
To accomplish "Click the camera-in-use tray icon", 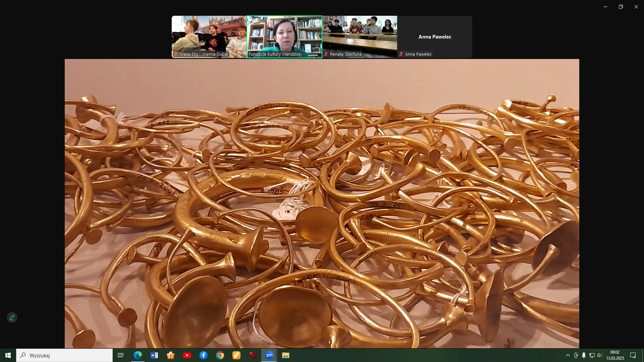I will [576, 355].
